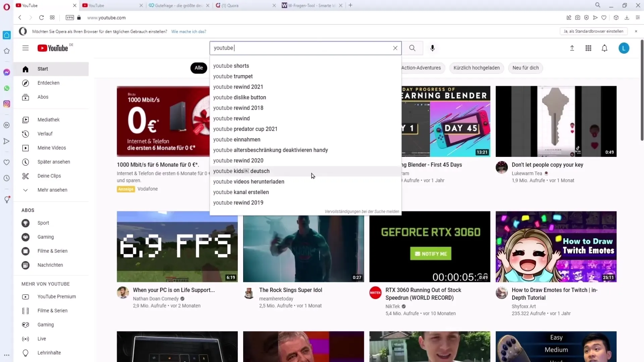Open Opera easy setup menu icon
The width and height of the screenshot is (644, 362).
(638, 17)
